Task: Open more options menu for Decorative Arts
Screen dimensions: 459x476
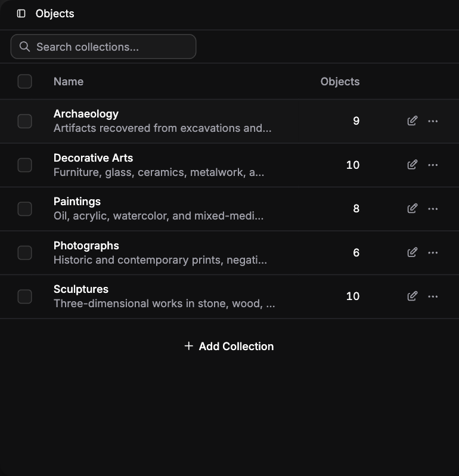Action: coord(433,165)
